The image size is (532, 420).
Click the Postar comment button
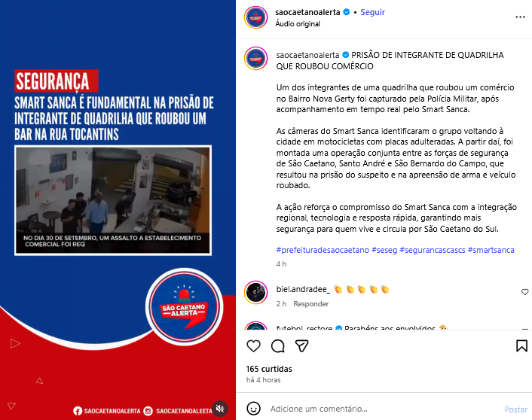coord(515,409)
